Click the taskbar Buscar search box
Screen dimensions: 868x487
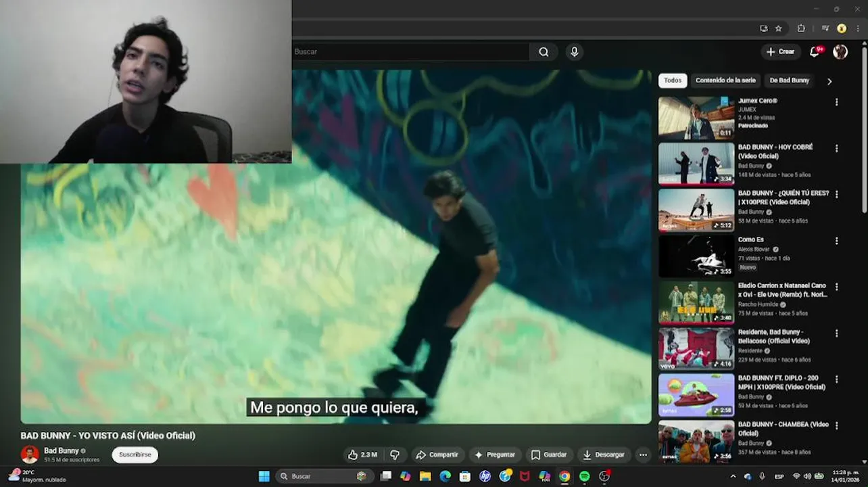(x=323, y=476)
